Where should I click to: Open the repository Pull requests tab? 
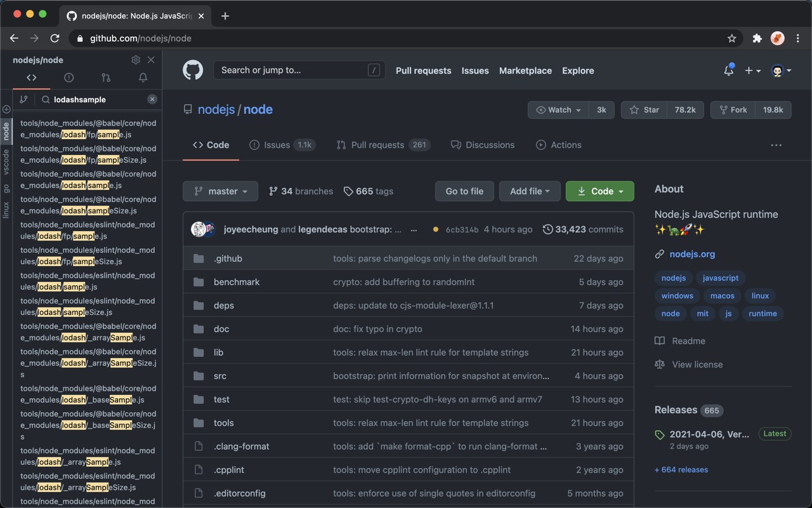(383, 145)
